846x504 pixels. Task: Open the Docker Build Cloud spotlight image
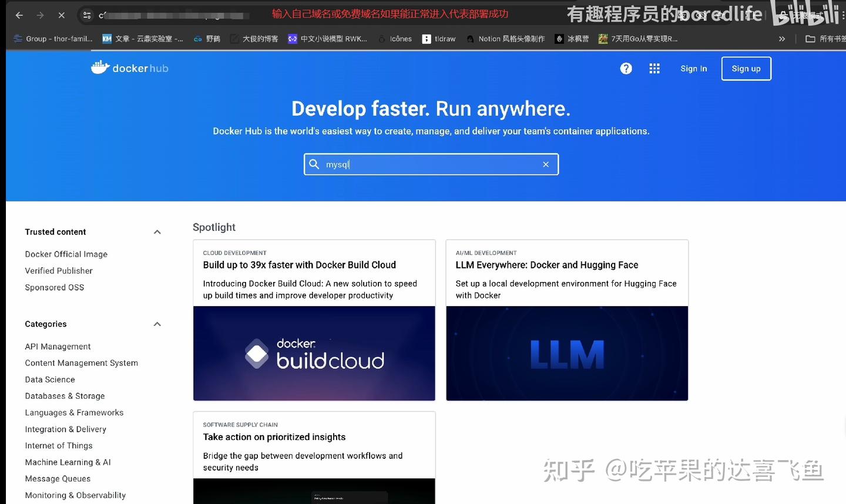(x=314, y=353)
